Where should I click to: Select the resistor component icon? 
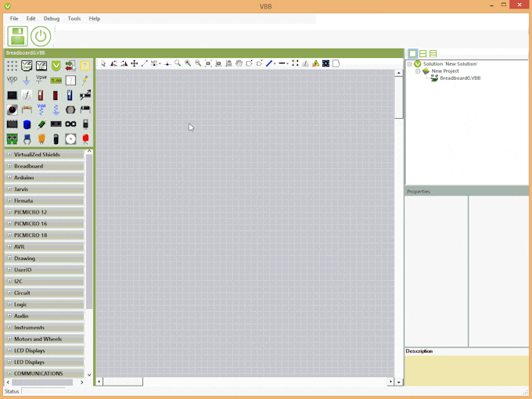click(27, 110)
